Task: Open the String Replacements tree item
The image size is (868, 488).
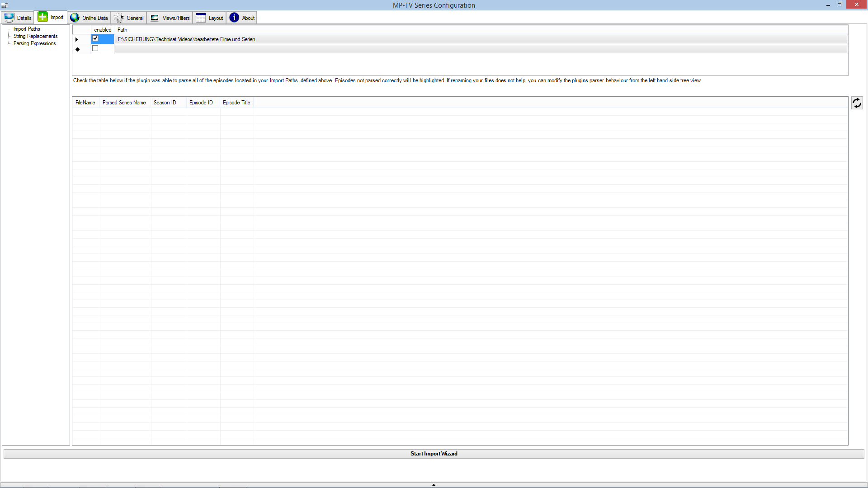Action: coord(35,36)
